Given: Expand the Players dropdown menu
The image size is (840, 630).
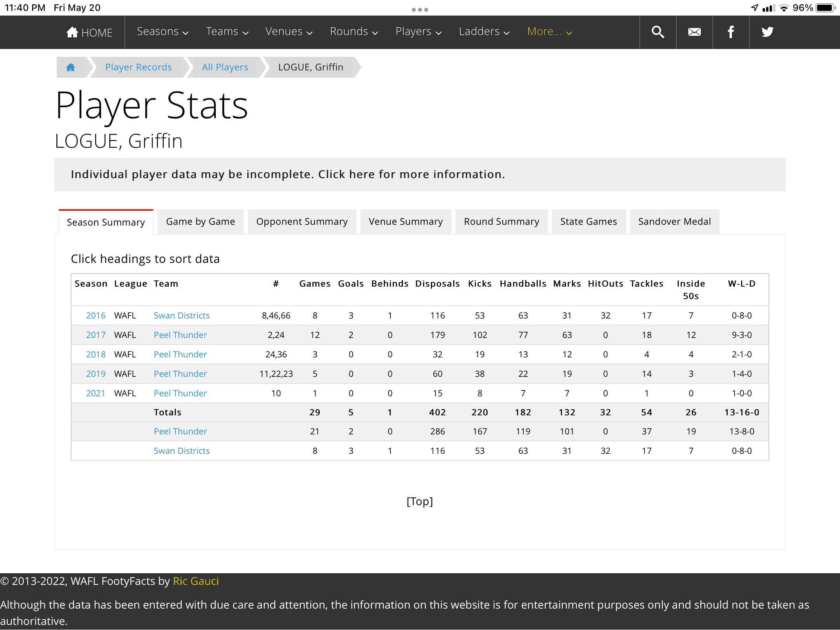Looking at the screenshot, I should [418, 32].
